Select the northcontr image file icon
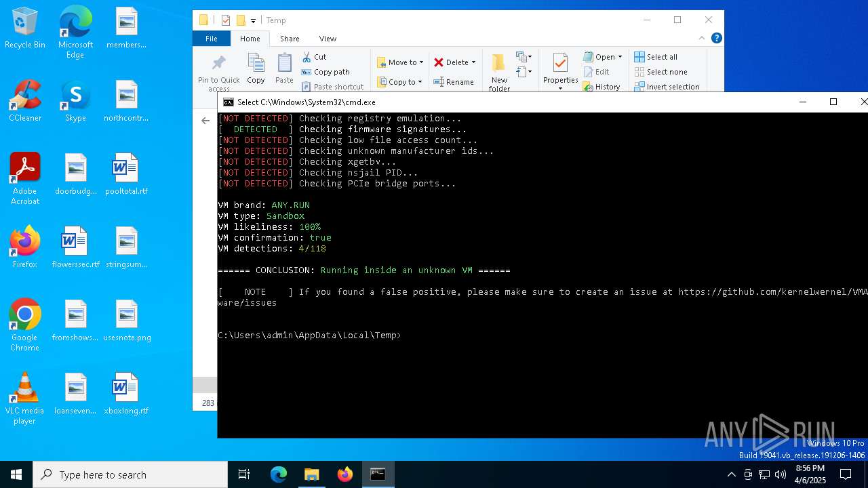This screenshot has width=868, height=488. coord(126,101)
